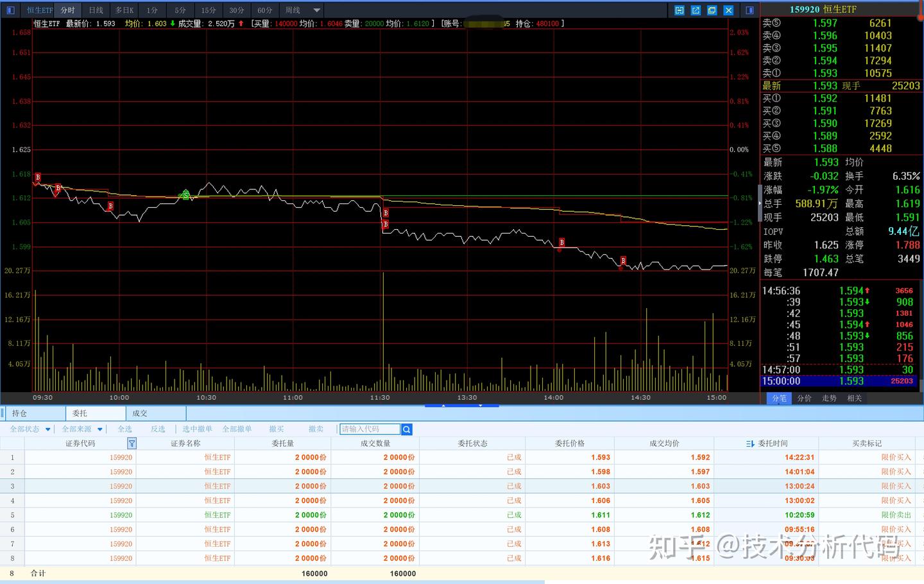Click the search magnifier button
This screenshot has height=584, width=924.
406,429
